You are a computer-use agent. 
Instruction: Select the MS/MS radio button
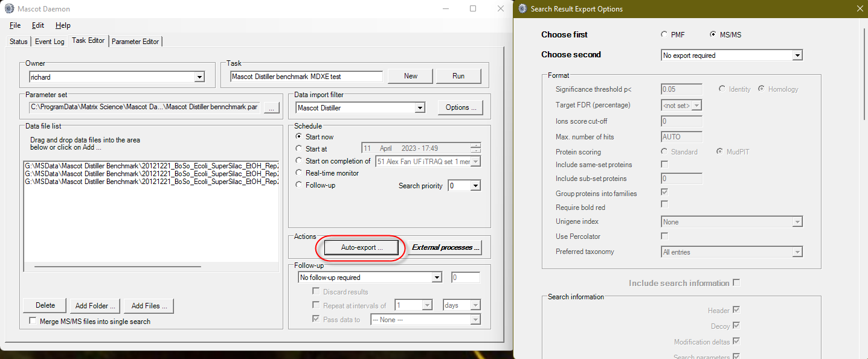click(713, 35)
